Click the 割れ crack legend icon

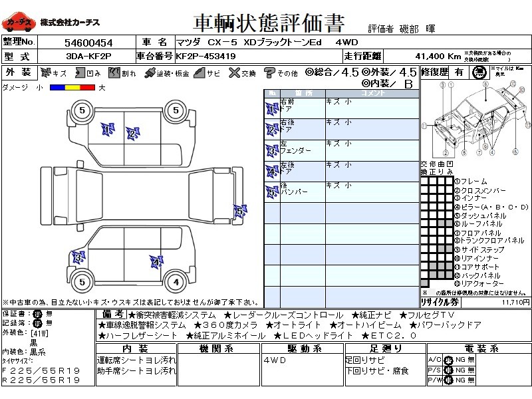click(x=114, y=72)
